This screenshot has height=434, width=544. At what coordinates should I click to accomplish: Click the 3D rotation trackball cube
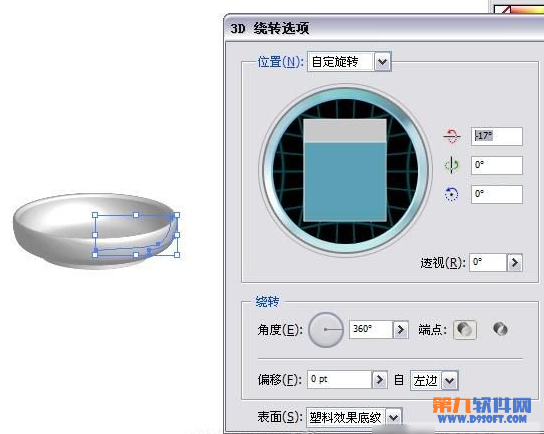pyautogui.click(x=345, y=170)
